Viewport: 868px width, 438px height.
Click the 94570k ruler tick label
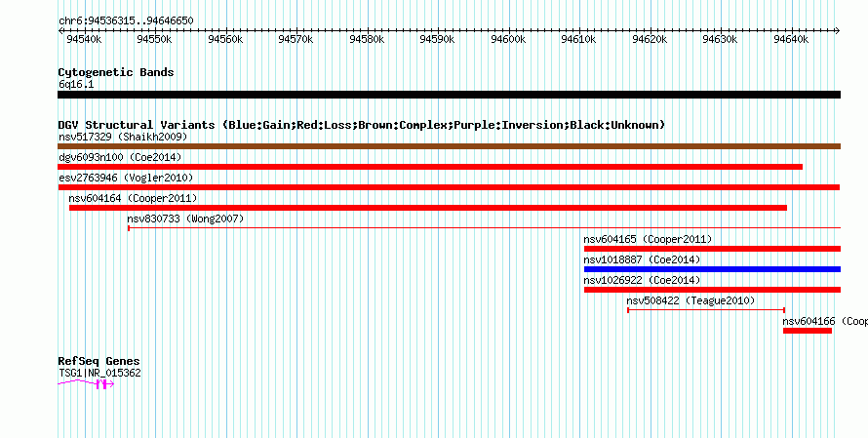[x=296, y=39]
